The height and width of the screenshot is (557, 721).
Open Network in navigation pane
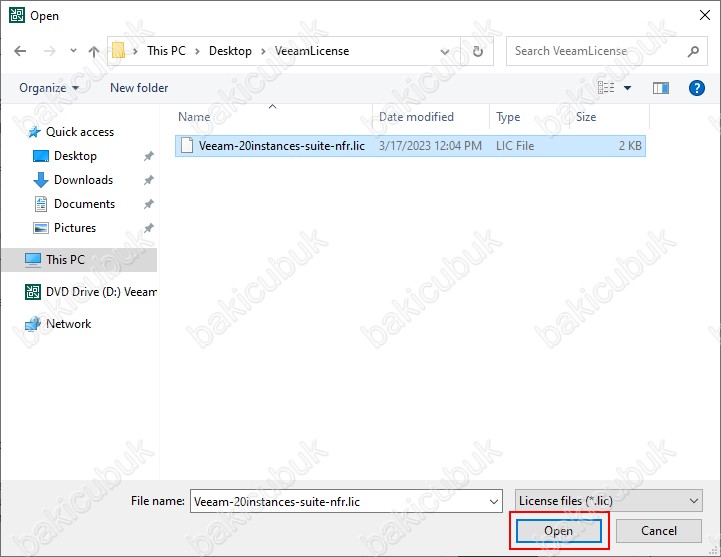coord(58,324)
